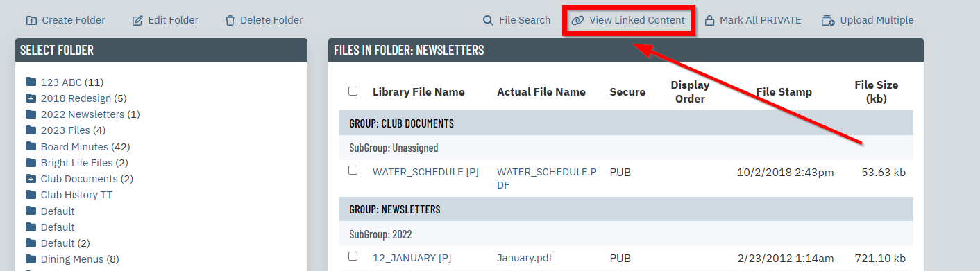Click the Mark All PRIVATE lock icon
The width and height of the screenshot is (980, 271).
709,20
